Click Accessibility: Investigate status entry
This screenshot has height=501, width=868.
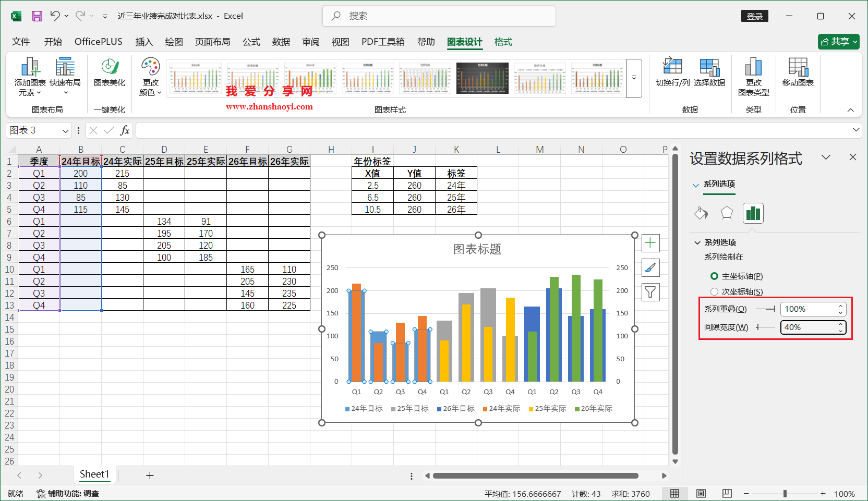(68, 494)
